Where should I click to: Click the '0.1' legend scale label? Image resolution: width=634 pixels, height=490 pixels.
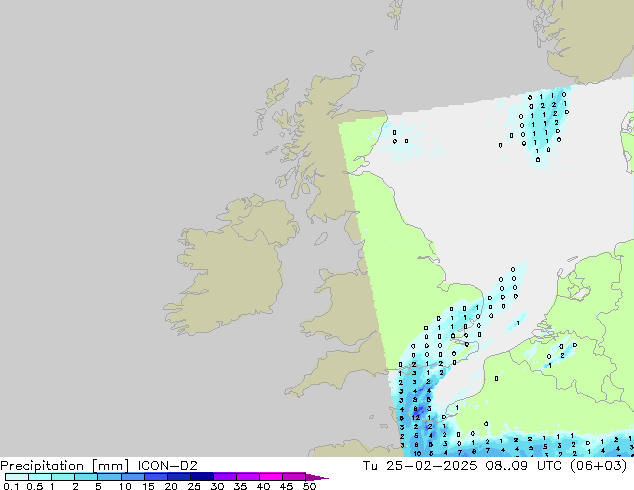tap(11, 486)
